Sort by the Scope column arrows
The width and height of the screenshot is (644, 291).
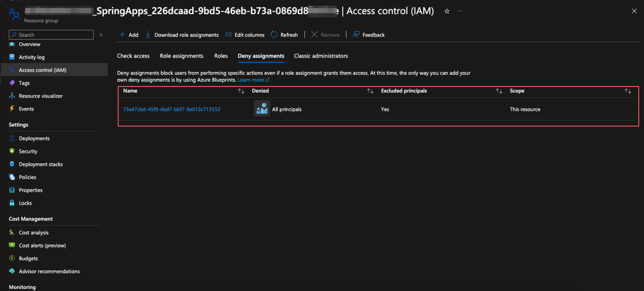pyautogui.click(x=628, y=91)
